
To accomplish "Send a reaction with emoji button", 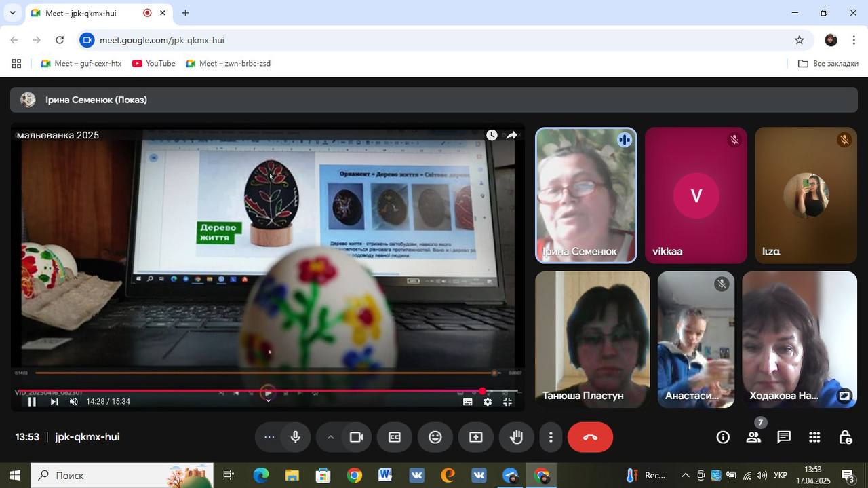I will tap(435, 438).
